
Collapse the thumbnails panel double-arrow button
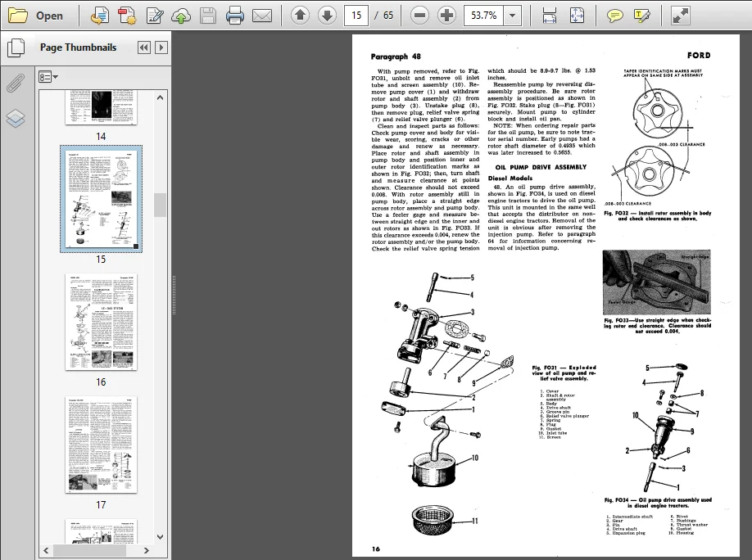pyautogui.click(x=143, y=47)
